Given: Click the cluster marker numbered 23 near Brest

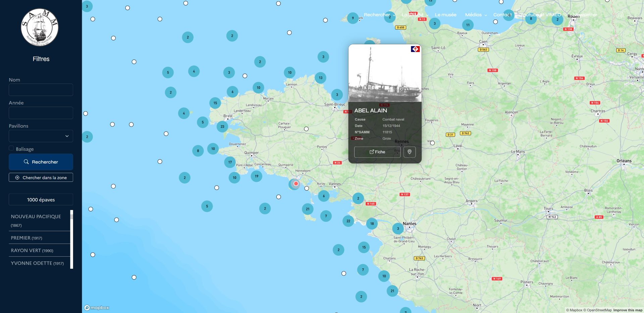Looking at the screenshot, I should [222, 126].
